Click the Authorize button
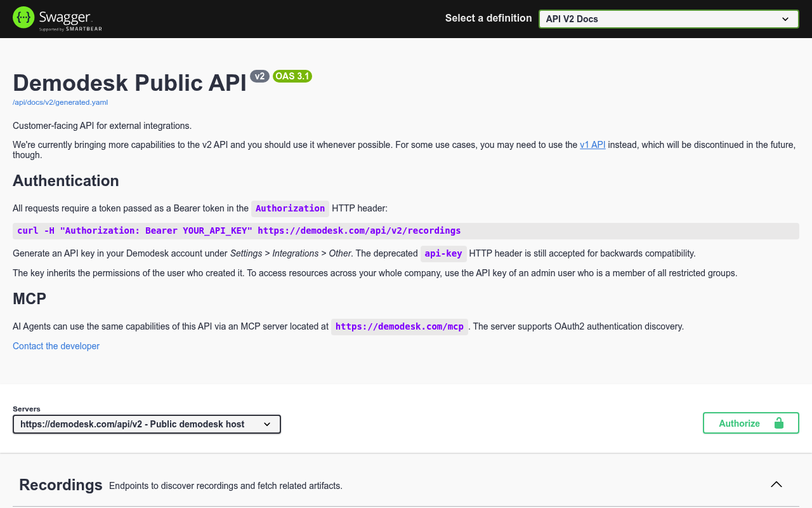Screen dimensions: 812x508 pos(751,423)
